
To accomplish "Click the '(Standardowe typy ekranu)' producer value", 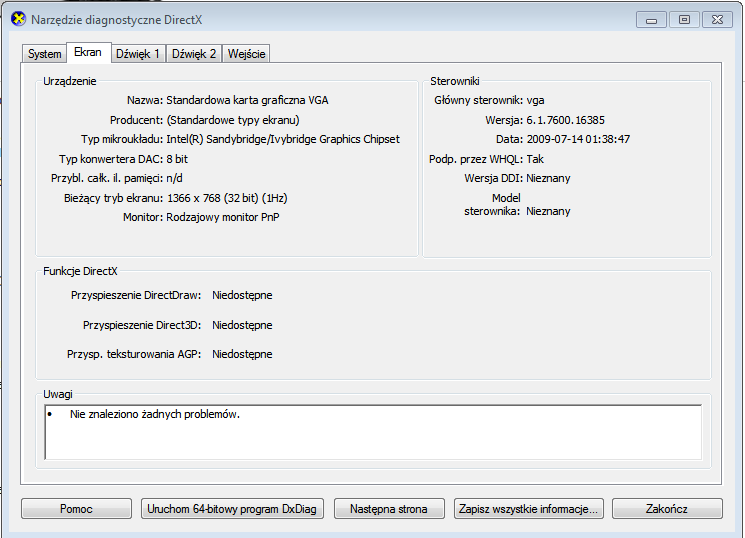I will click(x=233, y=120).
